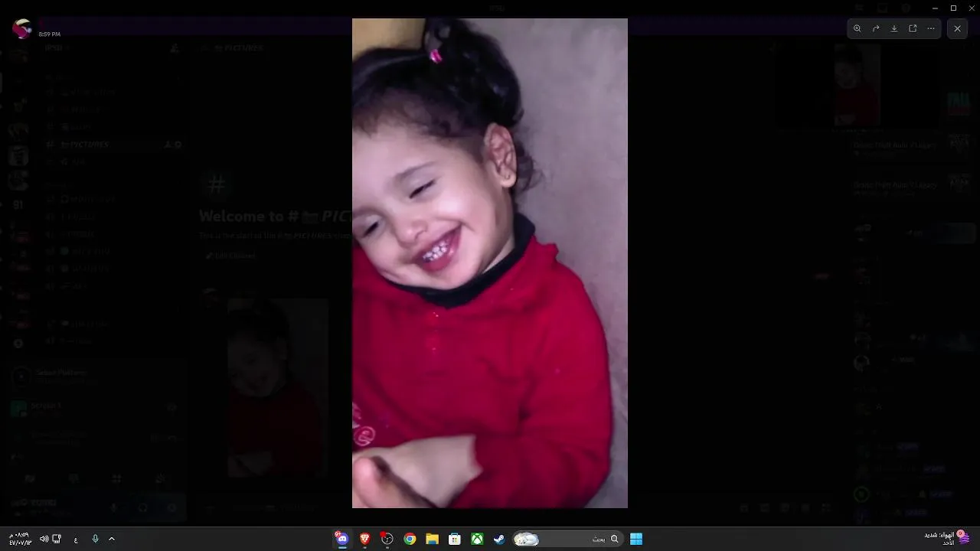Expand the hidden system tray icons chevron
The image size is (980, 551).
click(112, 539)
